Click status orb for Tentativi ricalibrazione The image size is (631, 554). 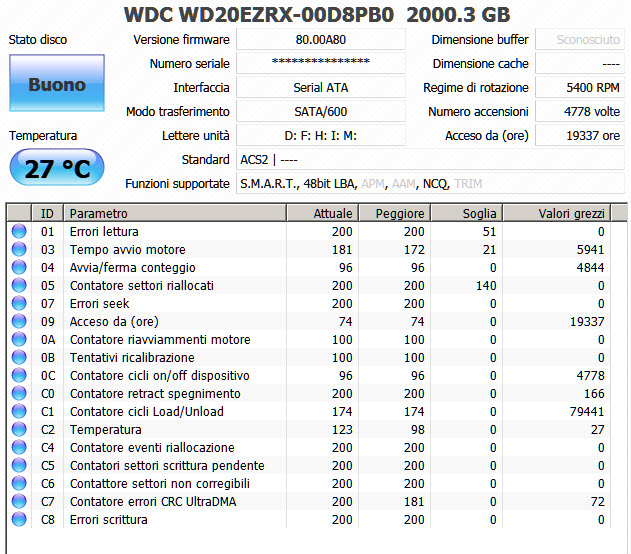(19, 357)
